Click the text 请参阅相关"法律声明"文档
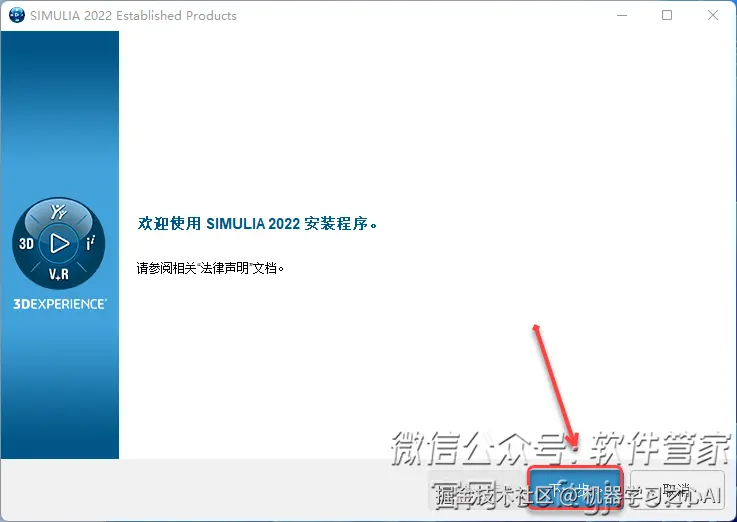Viewport: 737px width, 522px height. (210, 268)
